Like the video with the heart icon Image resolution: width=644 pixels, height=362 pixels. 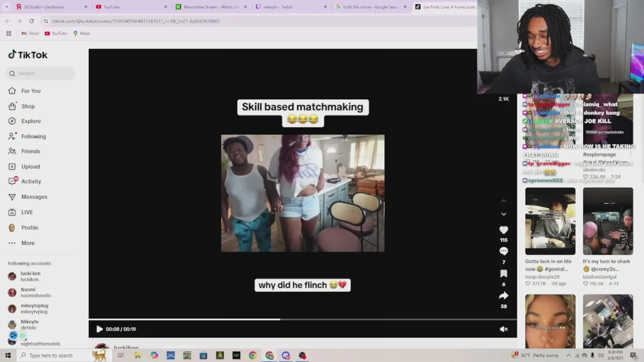tap(504, 230)
